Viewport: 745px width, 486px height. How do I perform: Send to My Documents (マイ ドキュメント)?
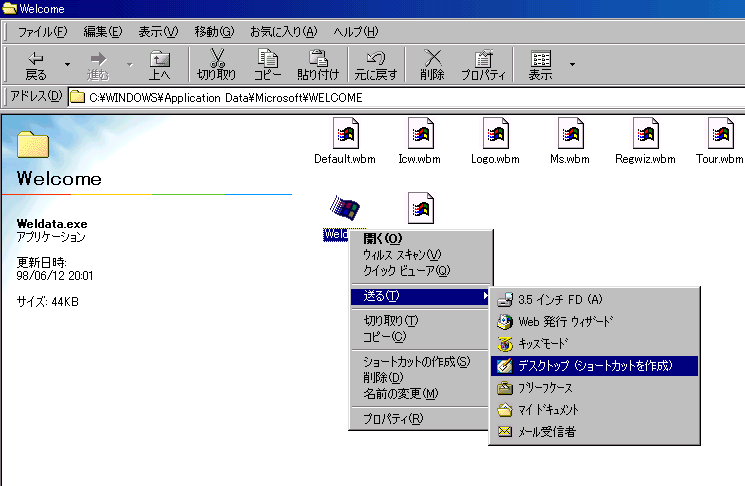[x=594, y=410]
